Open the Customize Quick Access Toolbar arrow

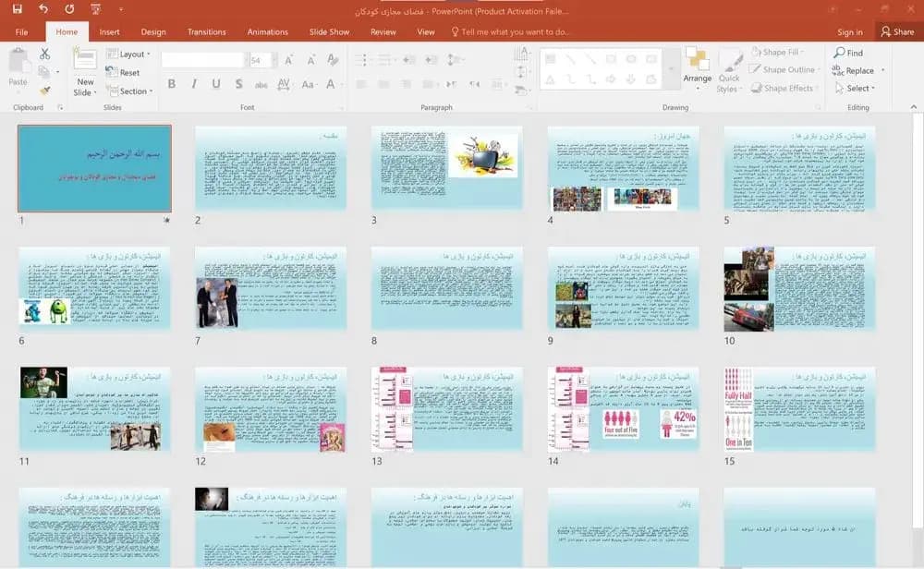pyautogui.click(x=121, y=9)
